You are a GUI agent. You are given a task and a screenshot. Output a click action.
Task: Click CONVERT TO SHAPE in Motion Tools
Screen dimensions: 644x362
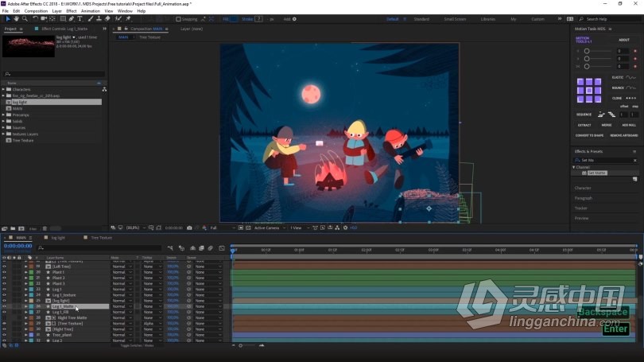pyautogui.click(x=589, y=135)
